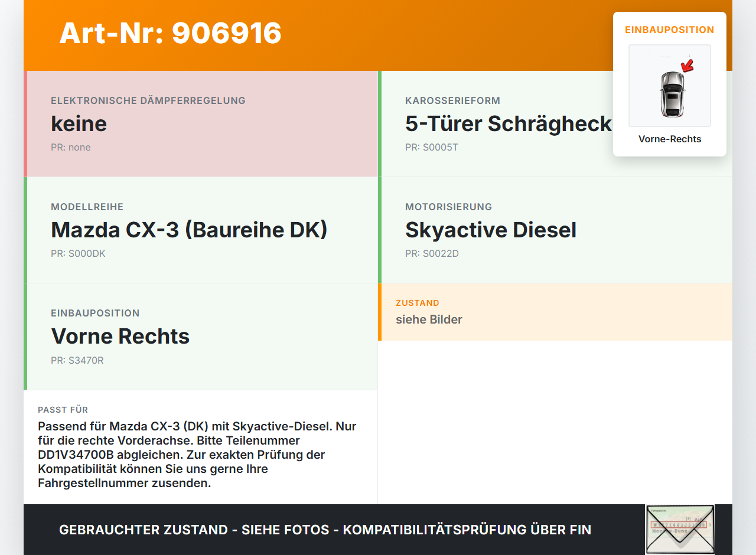Image resolution: width=756 pixels, height=555 pixels.
Task: Select the Skyactive Diesel value
Action: [491, 230]
